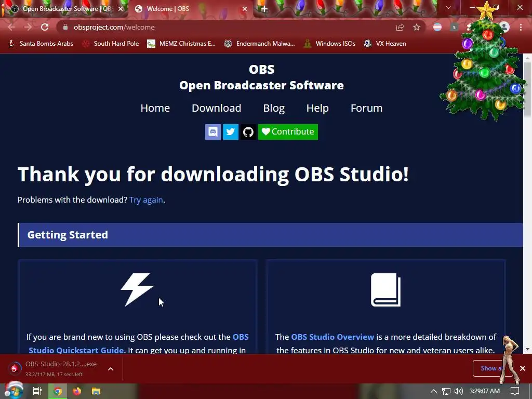Expand the tab search chevron
The width and height of the screenshot is (532, 399).
tap(448, 7)
